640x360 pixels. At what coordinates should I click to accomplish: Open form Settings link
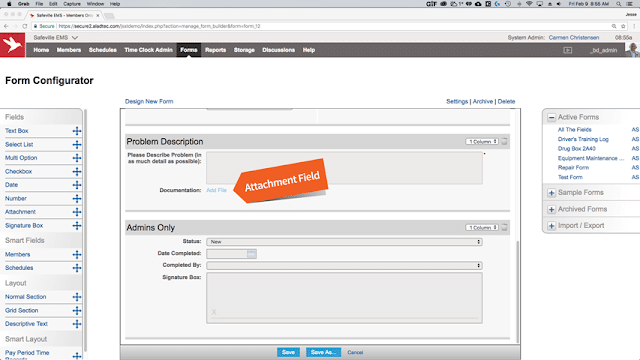click(457, 101)
